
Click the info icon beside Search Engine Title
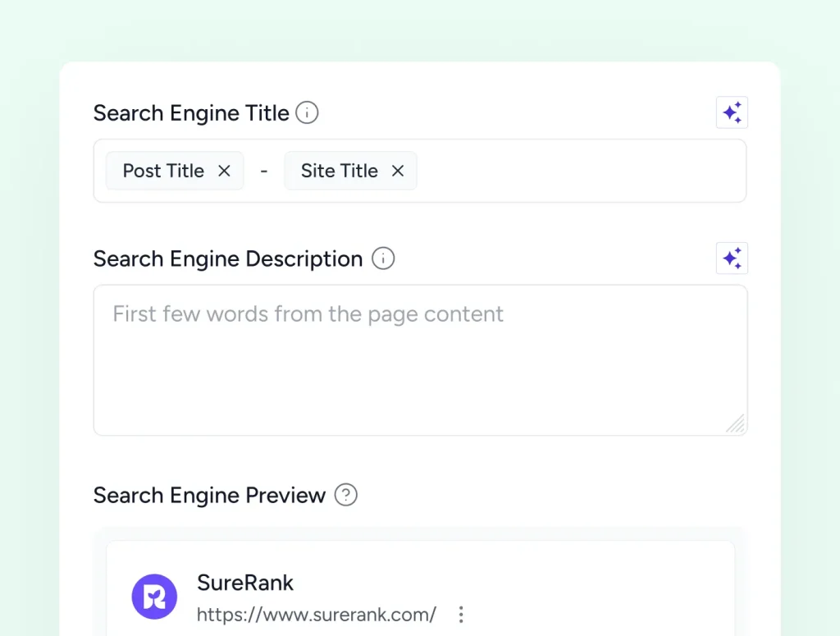(307, 112)
